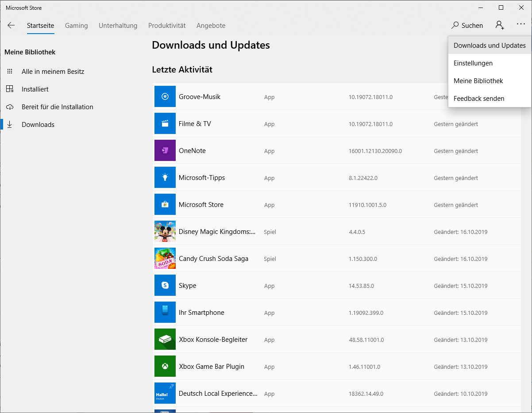
Task: Click version number 8.1.22422.0
Action: [x=363, y=178]
